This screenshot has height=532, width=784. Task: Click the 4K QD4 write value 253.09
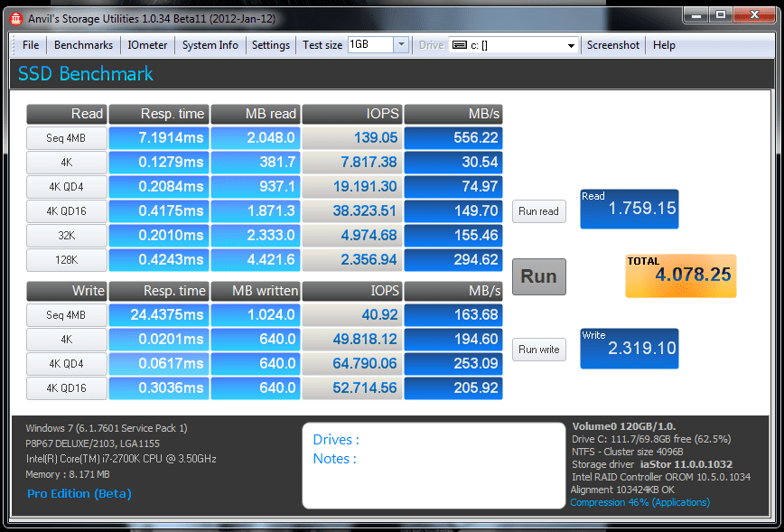point(453,364)
